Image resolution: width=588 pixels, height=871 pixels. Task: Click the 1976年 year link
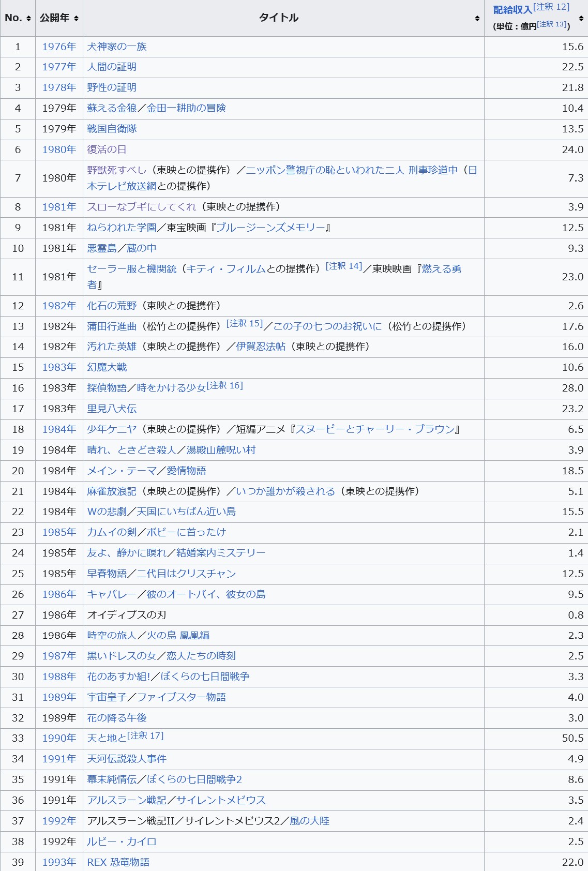(x=59, y=47)
